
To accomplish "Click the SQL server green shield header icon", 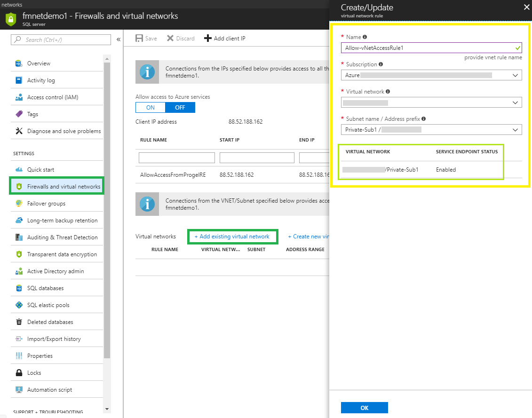I will (11, 19).
